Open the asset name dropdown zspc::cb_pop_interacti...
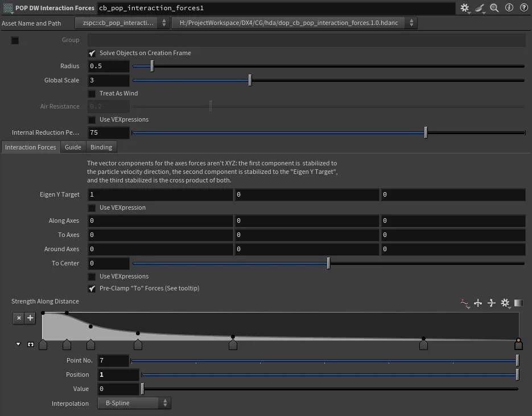Screen dimensions: 532x416 pyautogui.click(x=122, y=23)
